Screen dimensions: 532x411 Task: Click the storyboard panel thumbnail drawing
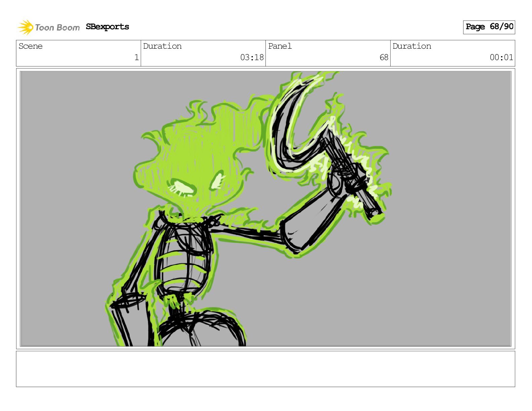pos(266,209)
